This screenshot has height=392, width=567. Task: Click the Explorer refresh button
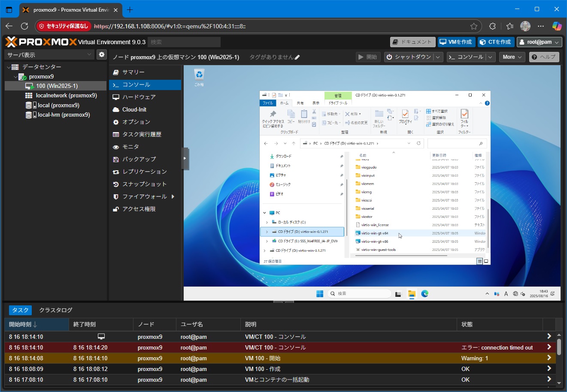[x=418, y=143]
